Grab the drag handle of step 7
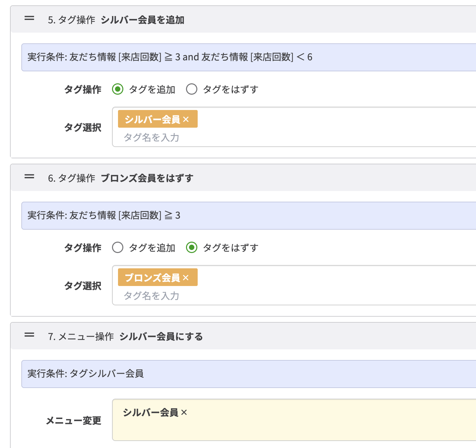This screenshot has width=476, height=448. 29,335
